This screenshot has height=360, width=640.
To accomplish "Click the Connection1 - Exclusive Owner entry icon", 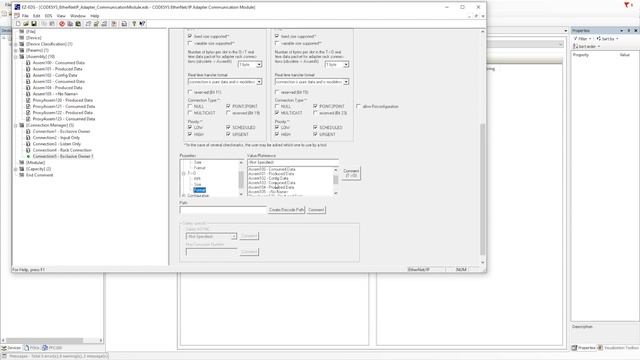I will click(x=28, y=131).
